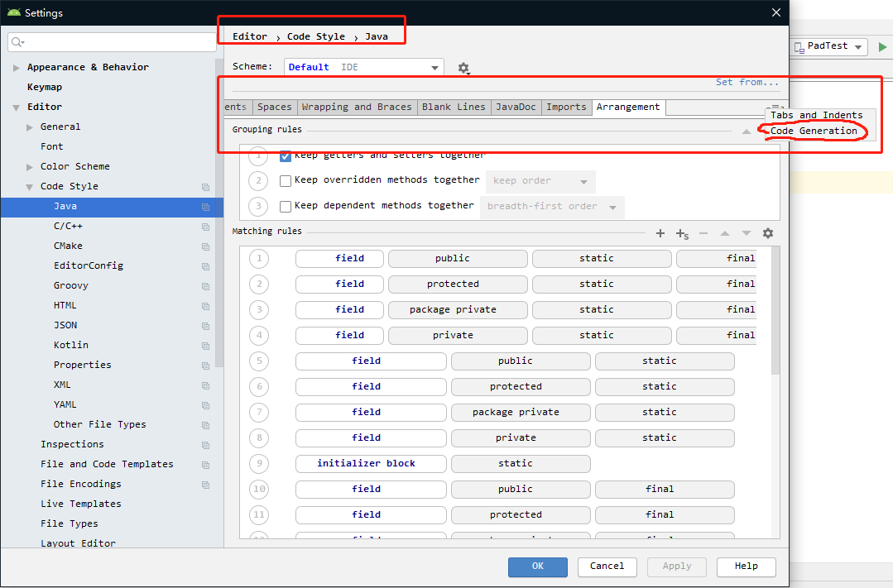Toggle Keep getters and setters together checkbox
The image size is (893, 588).
[x=286, y=155]
